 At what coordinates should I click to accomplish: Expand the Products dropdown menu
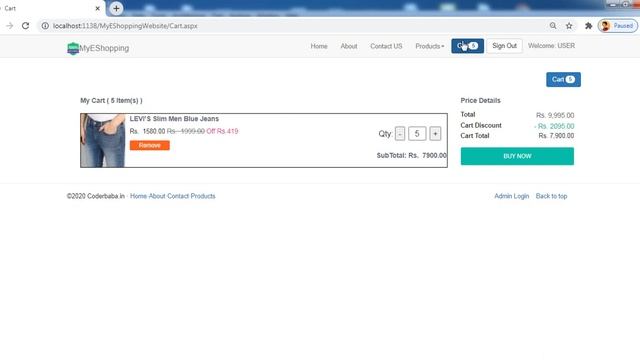pyautogui.click(x=429, y=46)
